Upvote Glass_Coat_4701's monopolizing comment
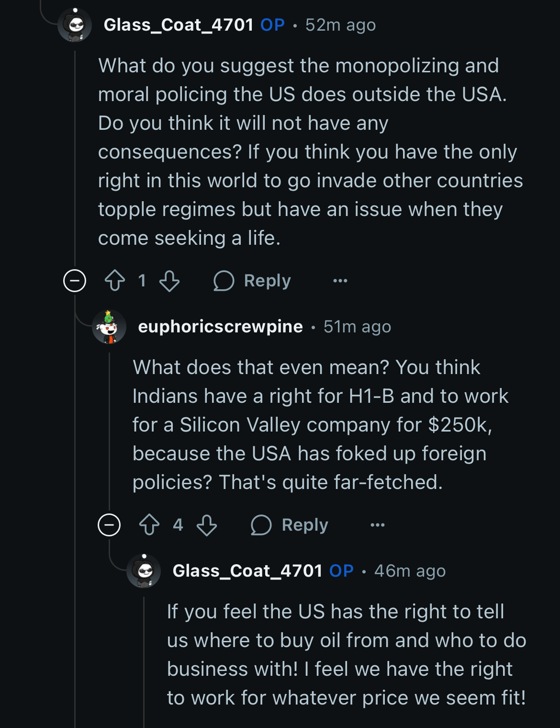This screenshot has height=728, width=560. (115, 281)
